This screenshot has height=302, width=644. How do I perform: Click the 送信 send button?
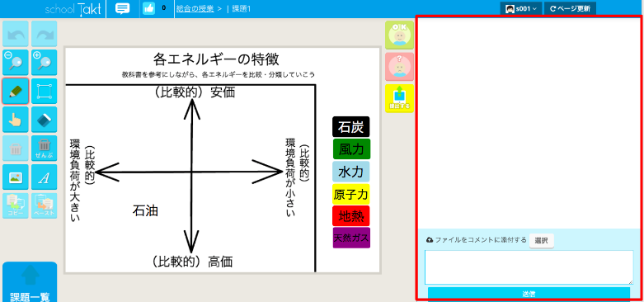pyautogui.click(x=529, y=294)
